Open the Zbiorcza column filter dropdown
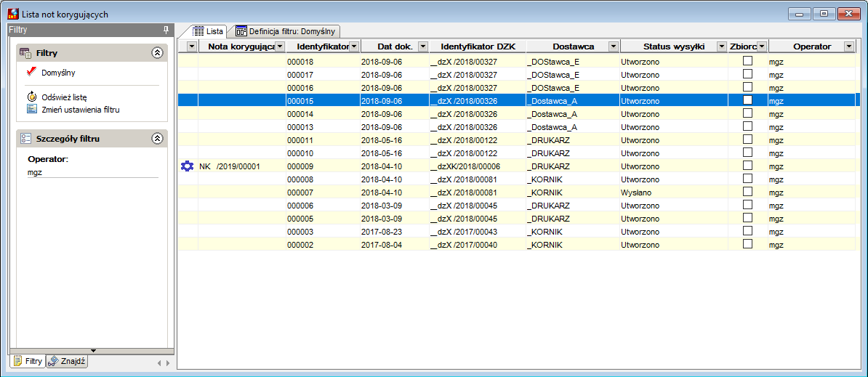The height and width of the screenshot is (377, 868). 762,46
